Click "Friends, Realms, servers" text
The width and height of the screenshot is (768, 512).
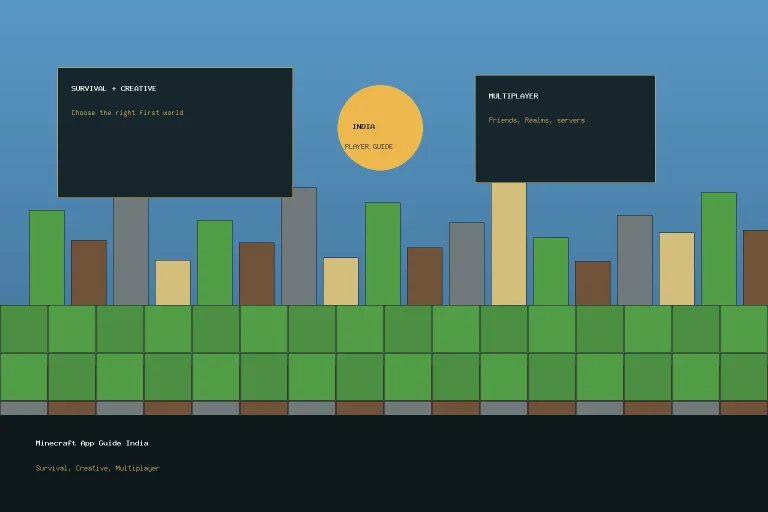[536, 120]
